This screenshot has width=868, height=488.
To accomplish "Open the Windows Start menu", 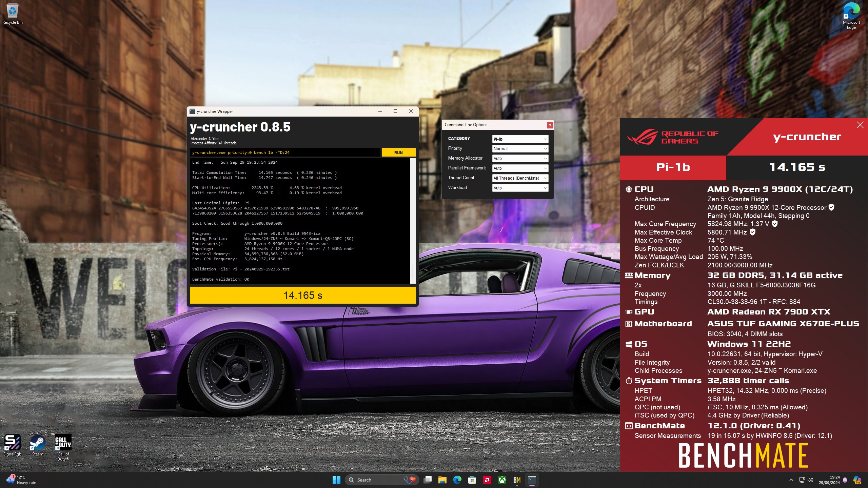I will 336,480.
